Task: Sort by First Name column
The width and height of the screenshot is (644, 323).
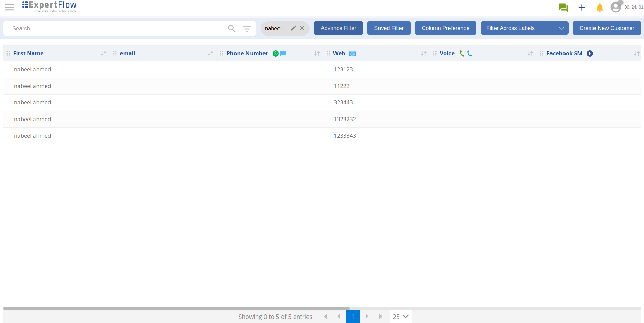Action: pyautogui.click(x=104, y=53)
